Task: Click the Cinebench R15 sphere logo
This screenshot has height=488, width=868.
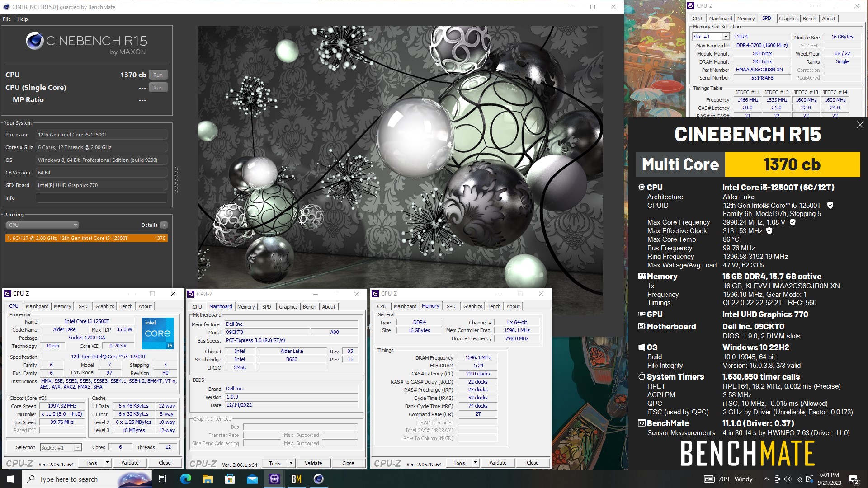Action: (x=35, y=41)
